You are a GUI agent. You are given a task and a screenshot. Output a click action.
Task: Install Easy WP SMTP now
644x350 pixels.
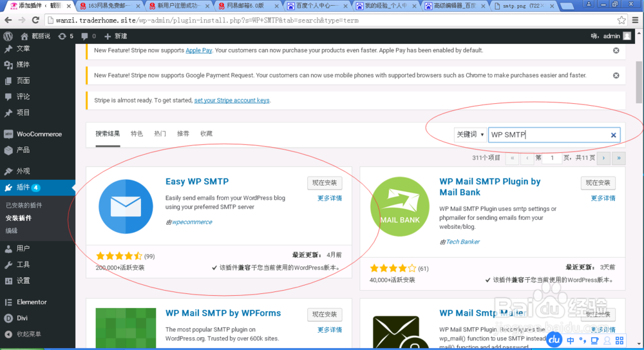pos(325,183)
